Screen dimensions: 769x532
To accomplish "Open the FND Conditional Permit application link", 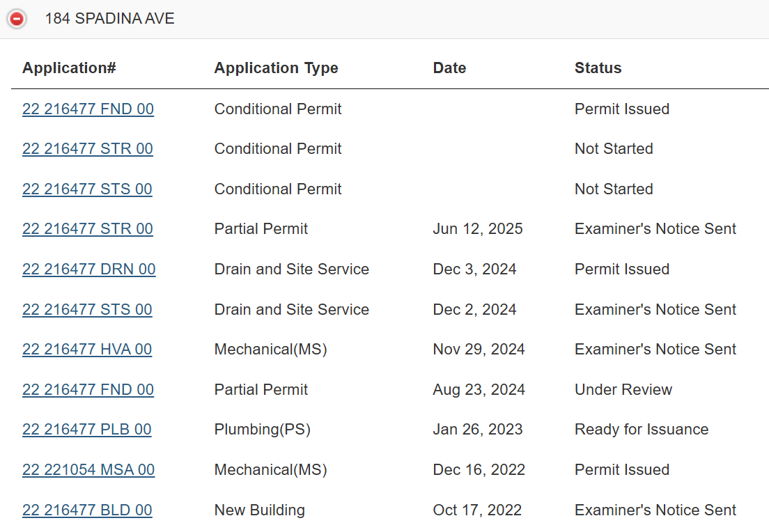I will coord(88,109).
